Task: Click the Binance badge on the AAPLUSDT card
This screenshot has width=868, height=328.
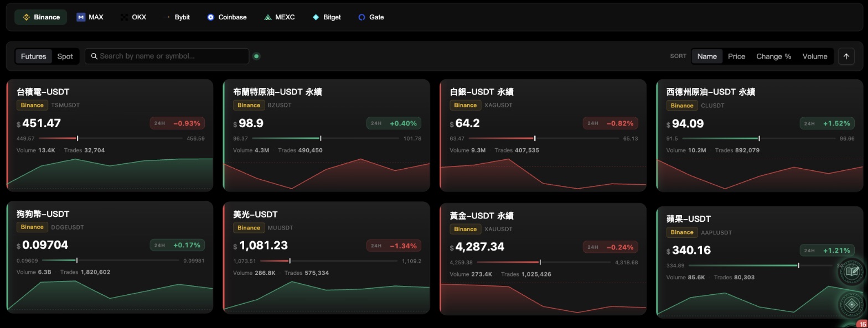Action: click(x=681, y=232)
